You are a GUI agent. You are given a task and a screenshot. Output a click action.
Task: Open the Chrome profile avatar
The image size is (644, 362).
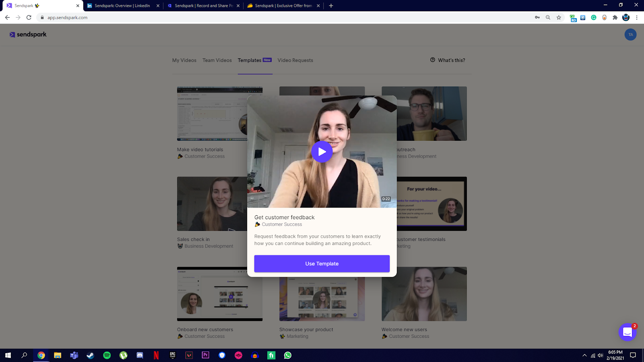(626, 17)
